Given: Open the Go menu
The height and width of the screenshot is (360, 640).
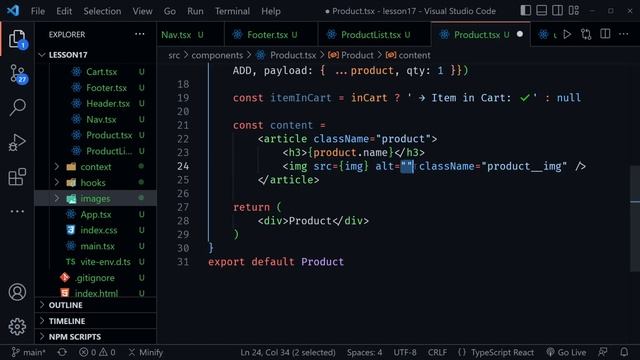Looking at the screenshot, I should pos(170,11).
